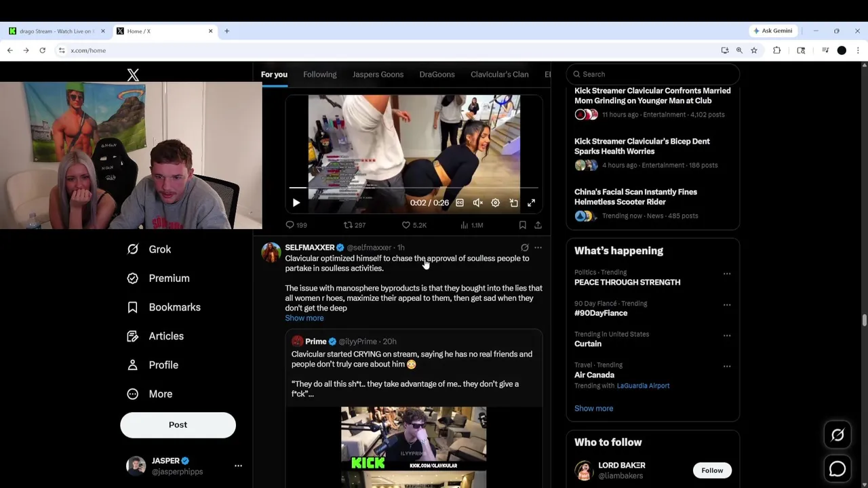
Task: Open JASPER account menu dots
Action: [x=238, y=466]
